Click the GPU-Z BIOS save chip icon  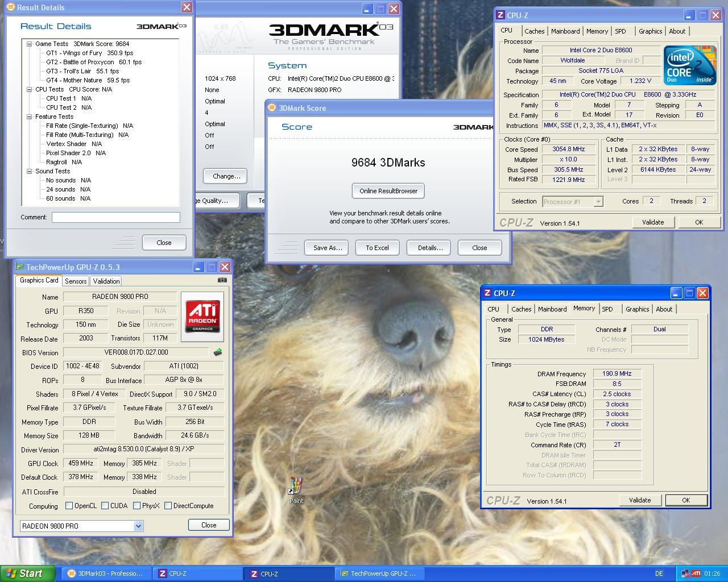(217, 352)
